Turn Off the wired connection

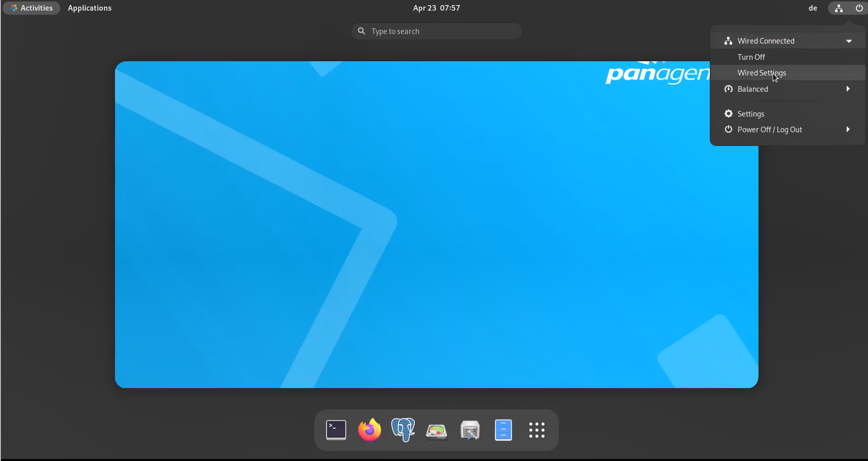coord(751,57)
